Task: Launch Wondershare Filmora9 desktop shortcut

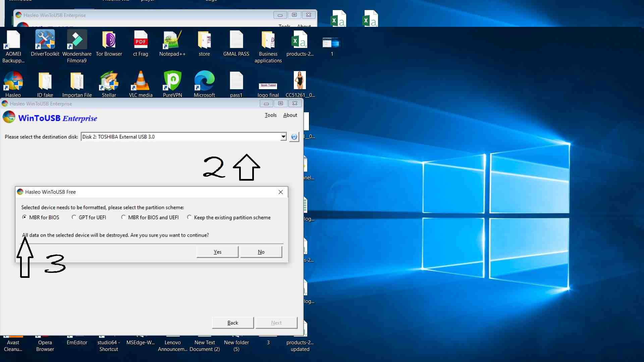Action: pyautogui.click(x=77, y=47)
